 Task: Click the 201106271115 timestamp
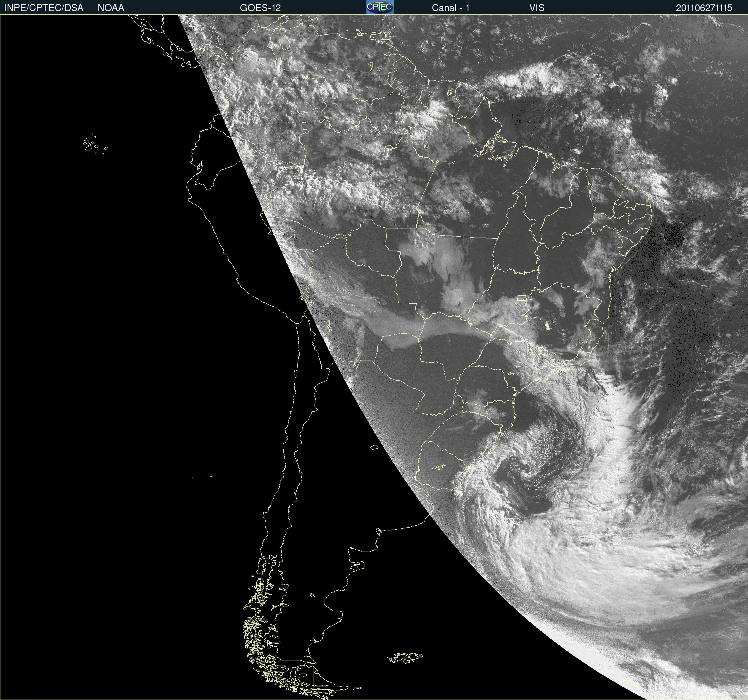(x=704, y=8)
